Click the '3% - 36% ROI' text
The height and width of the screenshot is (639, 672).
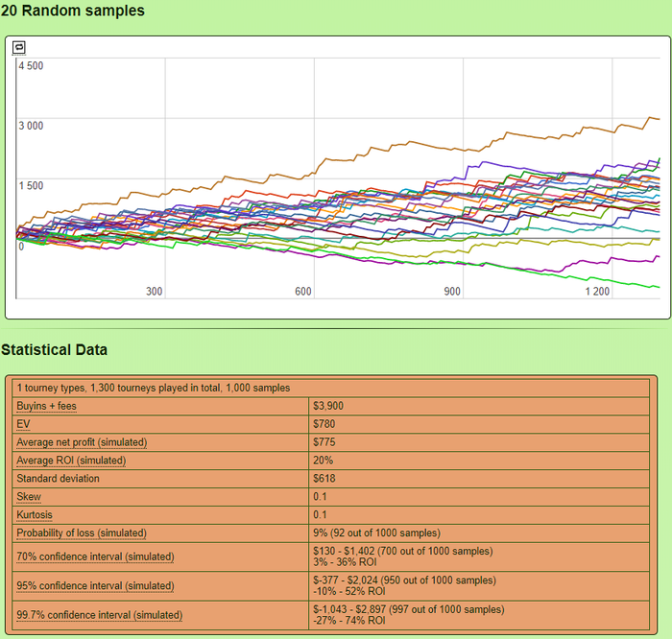(x=345, y=562)
